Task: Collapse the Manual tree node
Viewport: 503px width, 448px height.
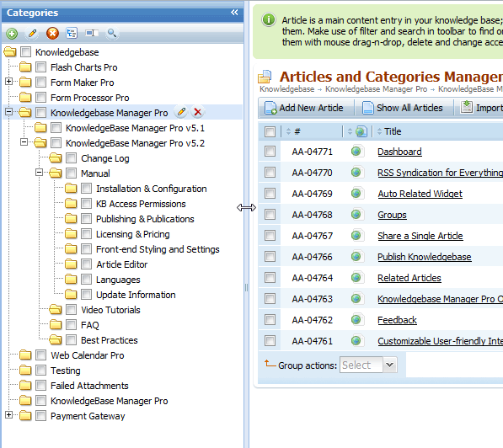Action: point(39,172)
